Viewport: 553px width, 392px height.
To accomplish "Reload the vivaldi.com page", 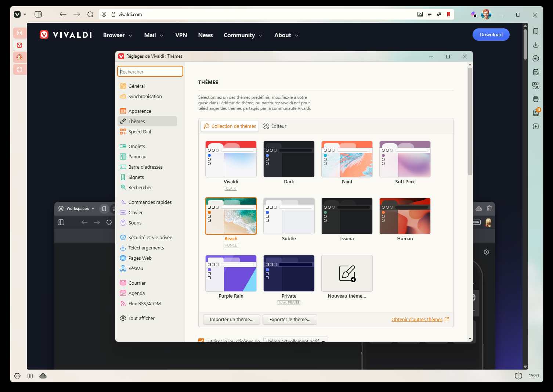I will [90, 14].
